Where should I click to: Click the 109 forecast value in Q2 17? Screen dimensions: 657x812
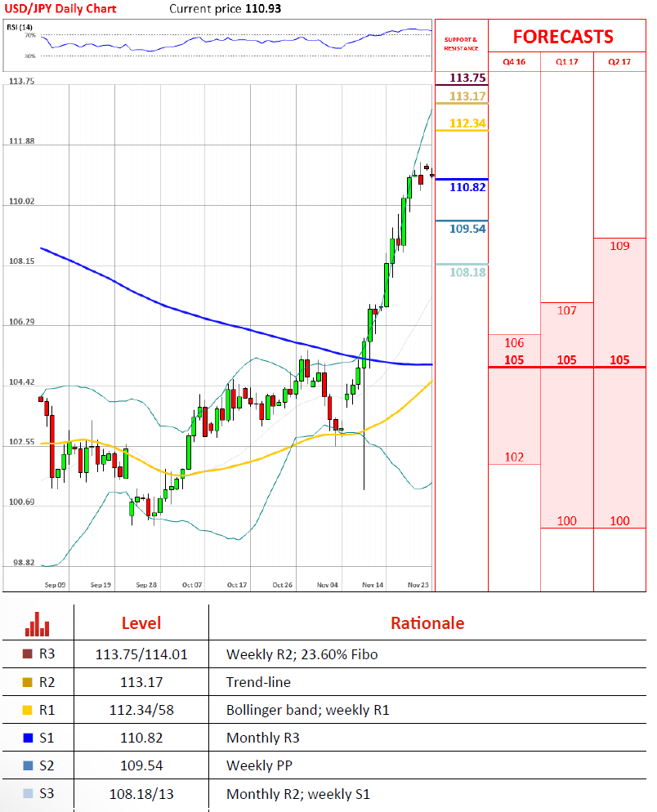click(619, 246)
